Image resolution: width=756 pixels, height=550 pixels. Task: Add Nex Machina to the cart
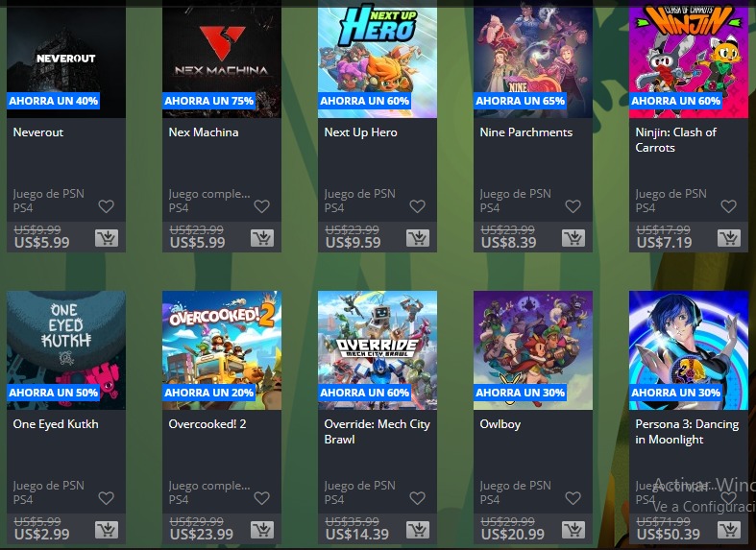(x=262, y=238)
